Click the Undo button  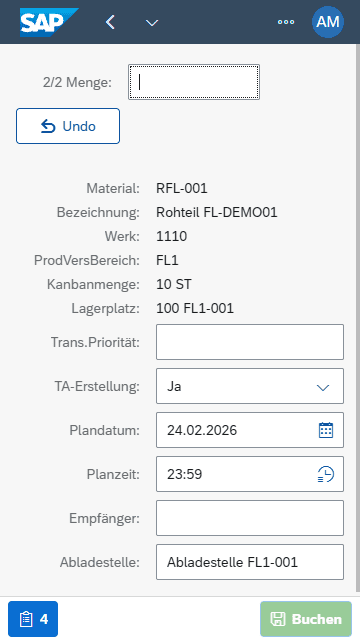click(68, 126)
